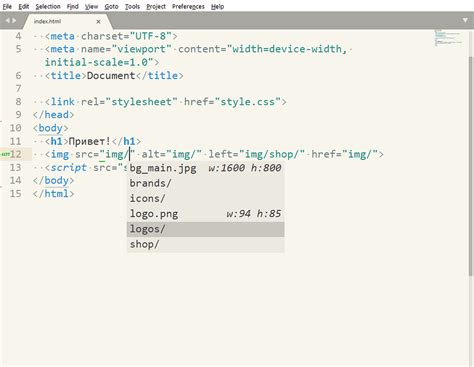Open the Find menu
The width and height of the screenshot is (474, 367).
72,6
